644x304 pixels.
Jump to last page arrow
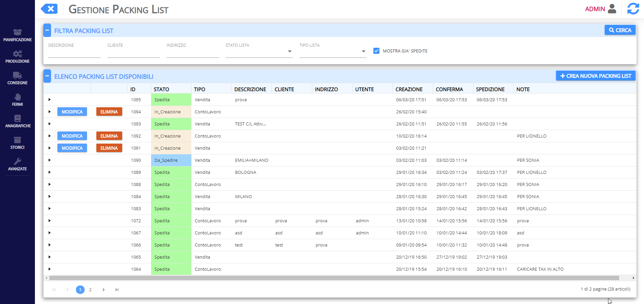(x=117, y=290)
